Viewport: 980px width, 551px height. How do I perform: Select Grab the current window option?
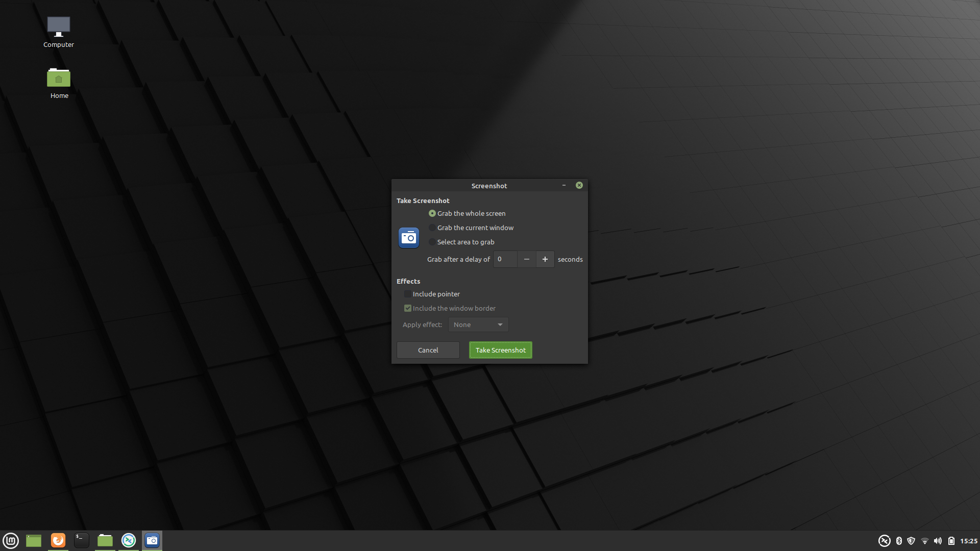point(471,228)
